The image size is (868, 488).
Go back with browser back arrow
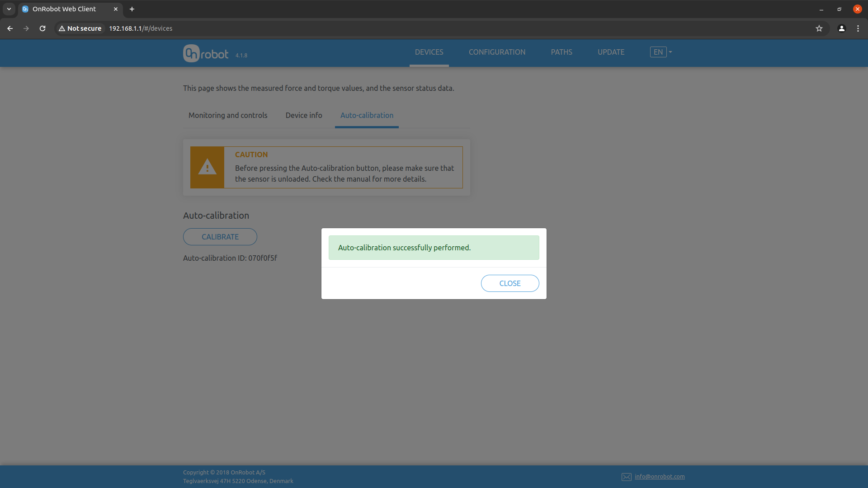pyautogui.click(x=10, y=28)
